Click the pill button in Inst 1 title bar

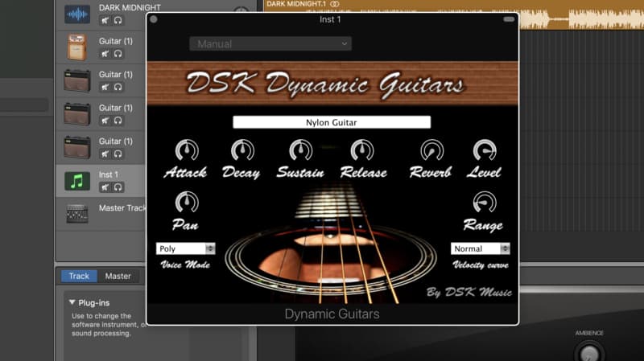[x=509, y=19]
